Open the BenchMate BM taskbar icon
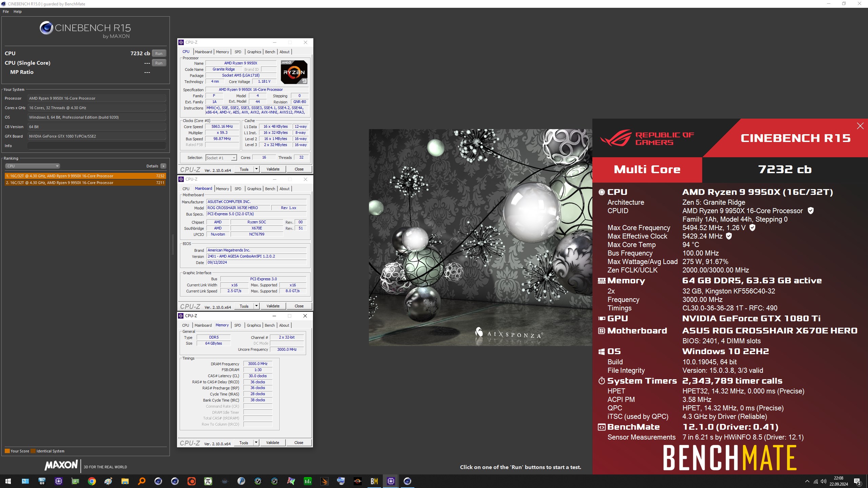 [x=374, y=481]
